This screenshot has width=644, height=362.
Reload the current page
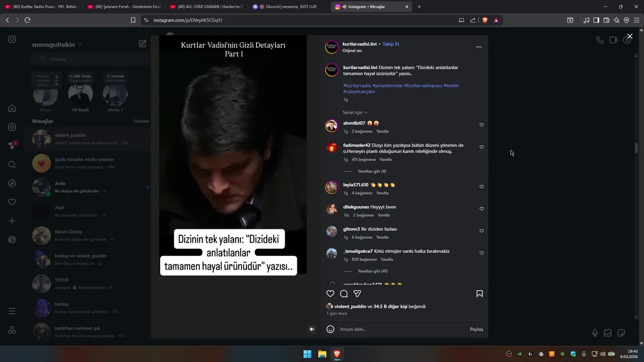[27, 20]
